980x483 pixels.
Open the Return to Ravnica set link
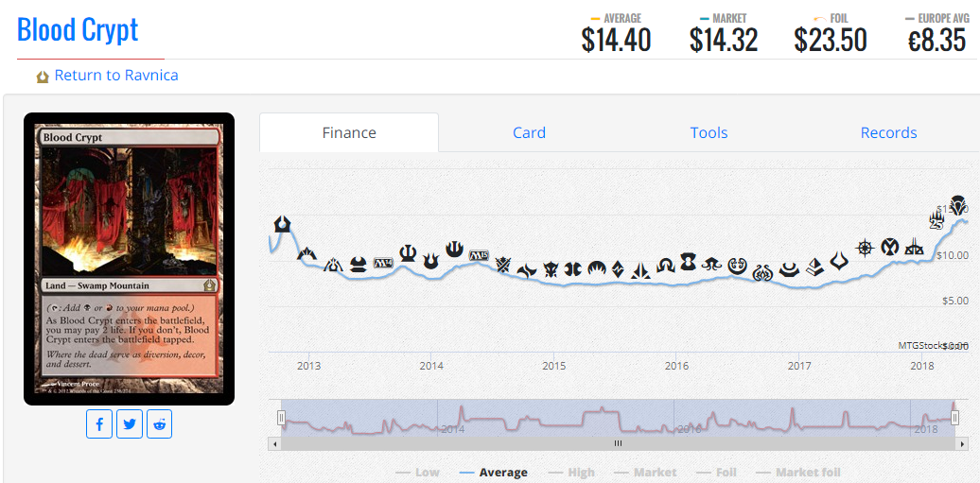[116, 76]
